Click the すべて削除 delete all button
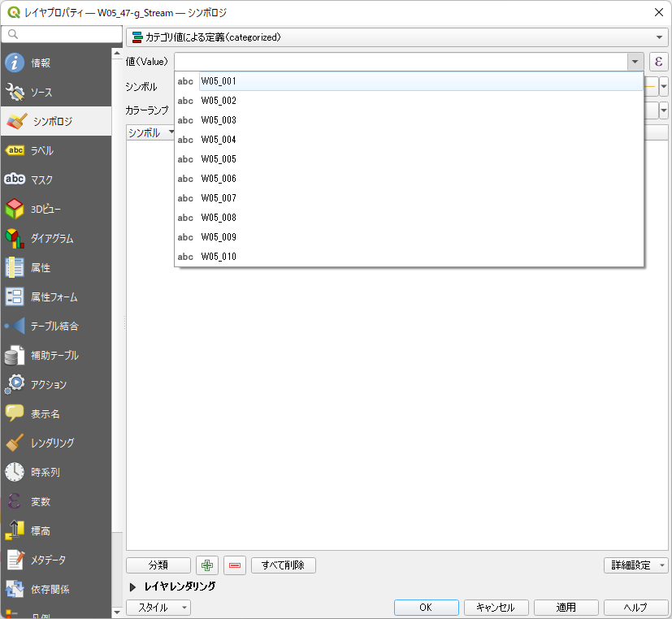The width and height of the screenshot is (672, 619). 283,565
